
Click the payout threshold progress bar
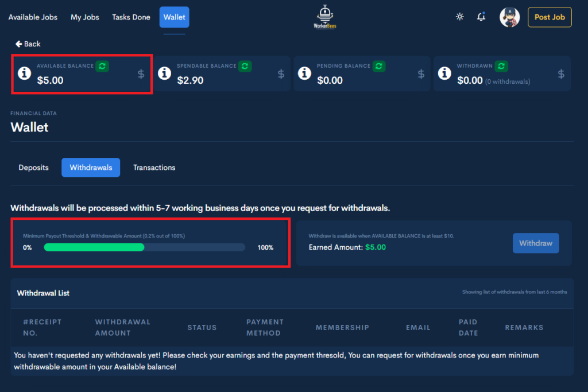(144, 247)
